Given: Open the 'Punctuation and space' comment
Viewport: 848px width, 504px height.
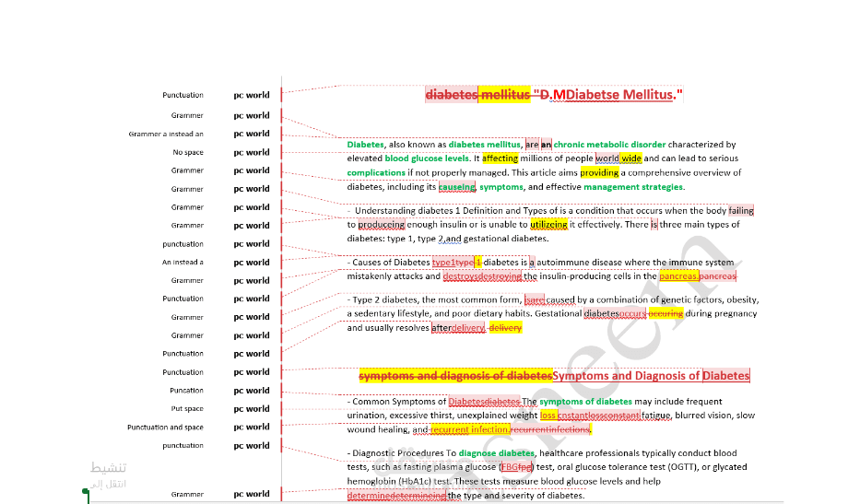Looking at the screenshot, I should point(166,428).
